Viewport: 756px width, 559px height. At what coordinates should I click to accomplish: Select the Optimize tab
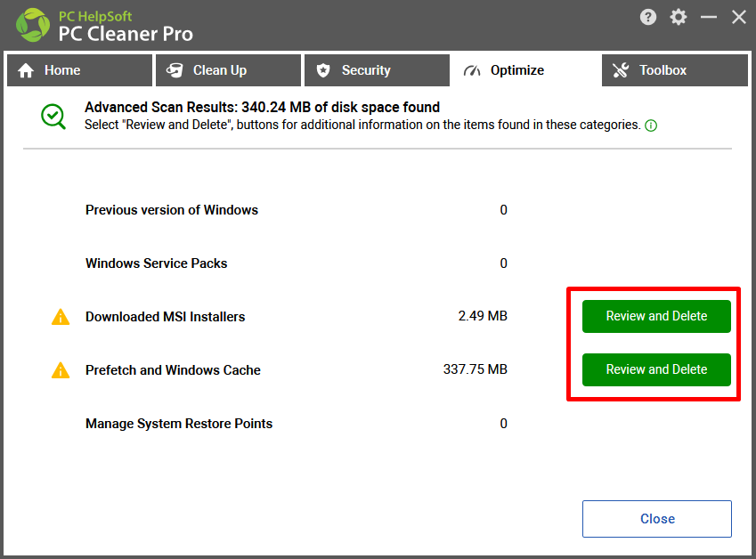click(525, 70)
